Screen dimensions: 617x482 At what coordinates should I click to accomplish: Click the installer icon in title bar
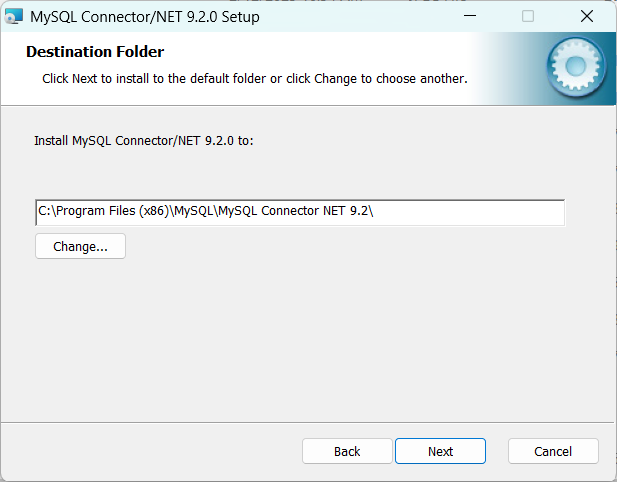tap(14, 17)
